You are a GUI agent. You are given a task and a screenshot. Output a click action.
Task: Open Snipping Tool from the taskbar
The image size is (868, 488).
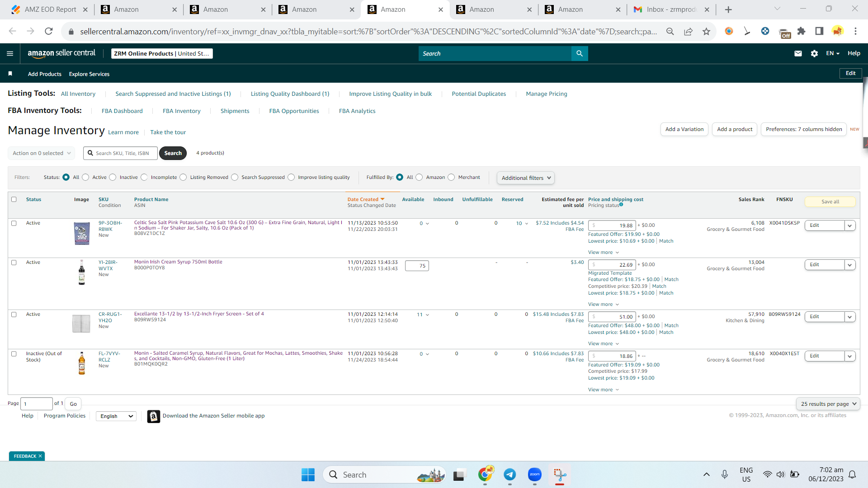(x=560, y=474)
